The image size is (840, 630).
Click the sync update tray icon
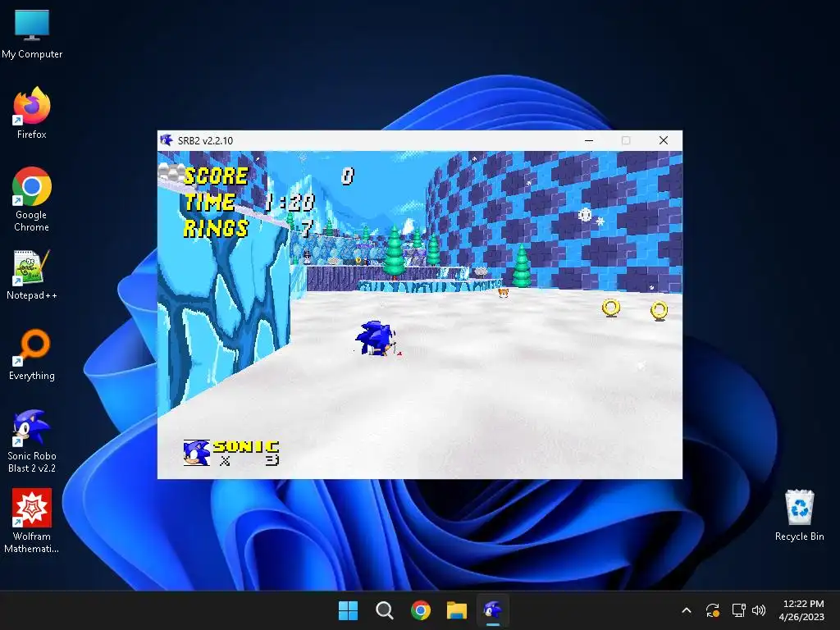(713, 610)
